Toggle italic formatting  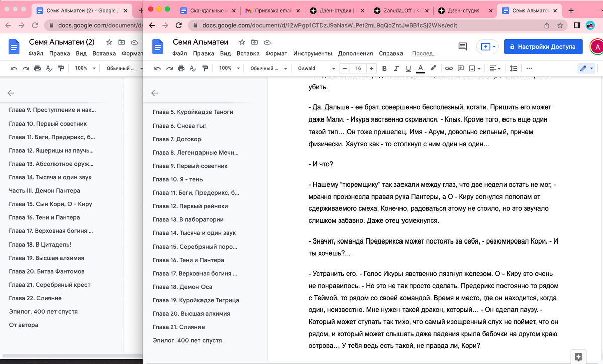coord(396,68)
